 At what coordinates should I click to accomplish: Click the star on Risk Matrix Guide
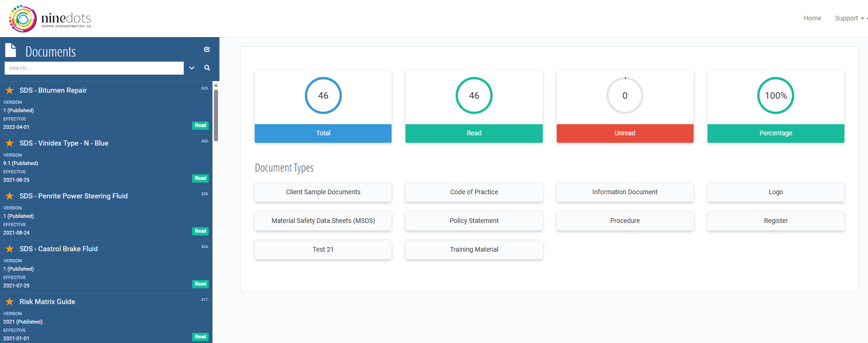pyautogui.click(x=9, y=302)
